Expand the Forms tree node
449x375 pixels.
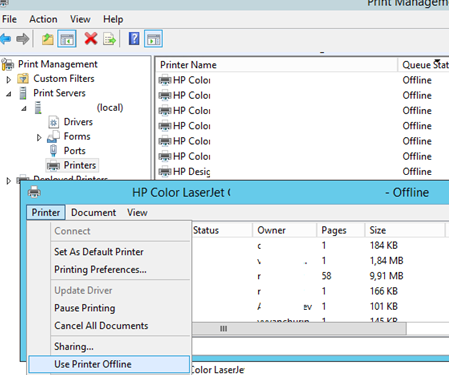[x=39, y=137]
